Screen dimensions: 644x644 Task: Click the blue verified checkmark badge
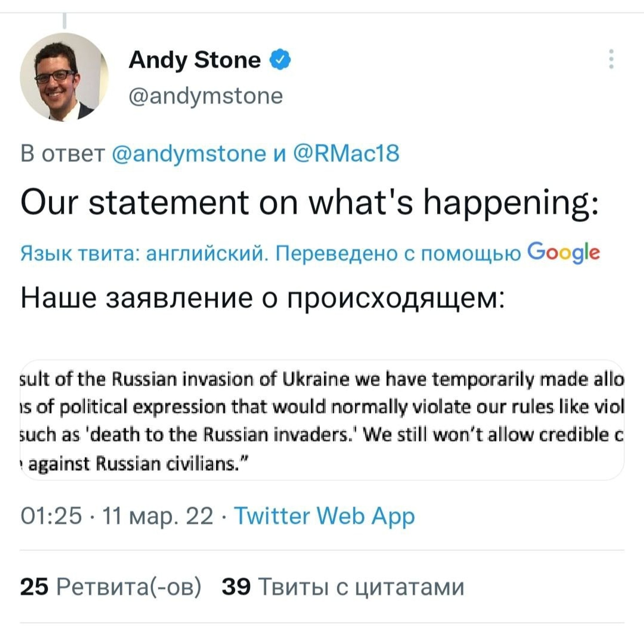(x=280, y=60)
